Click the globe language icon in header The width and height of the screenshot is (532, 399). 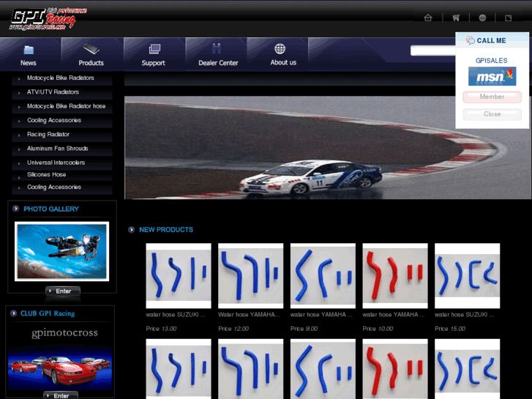482,18
